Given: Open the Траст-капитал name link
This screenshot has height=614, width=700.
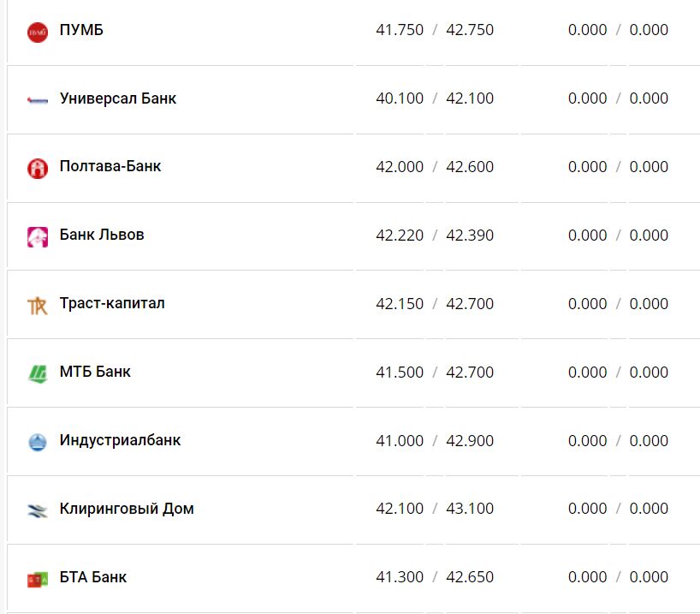Looking at the screenshot, I should [x=112, y=303].
